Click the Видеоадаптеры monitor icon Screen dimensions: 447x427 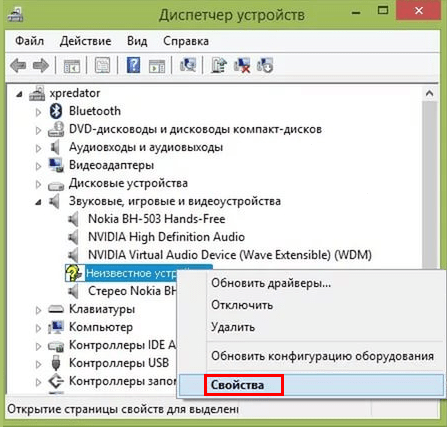click(x=56, y=165)
